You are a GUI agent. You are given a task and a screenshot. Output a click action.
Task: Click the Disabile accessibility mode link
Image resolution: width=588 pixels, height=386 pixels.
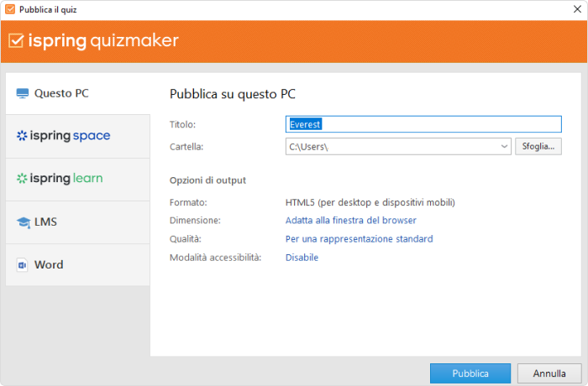click(302, 258)
